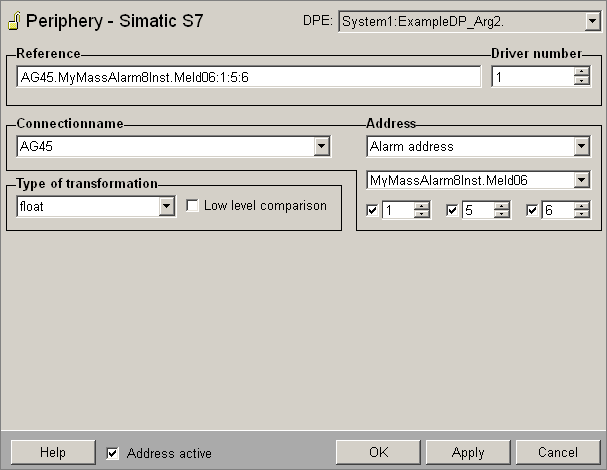
Task: Increment the third address value spinner
Action: coord(582,206)
